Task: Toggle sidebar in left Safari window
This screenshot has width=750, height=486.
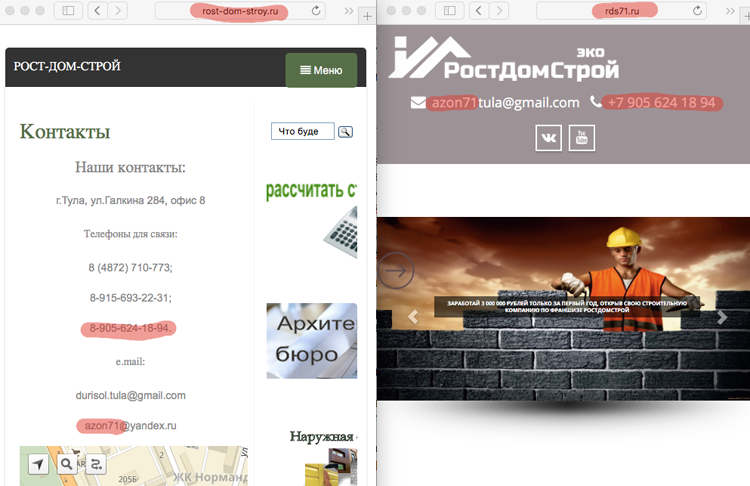Action: click(x=68, y=11)
